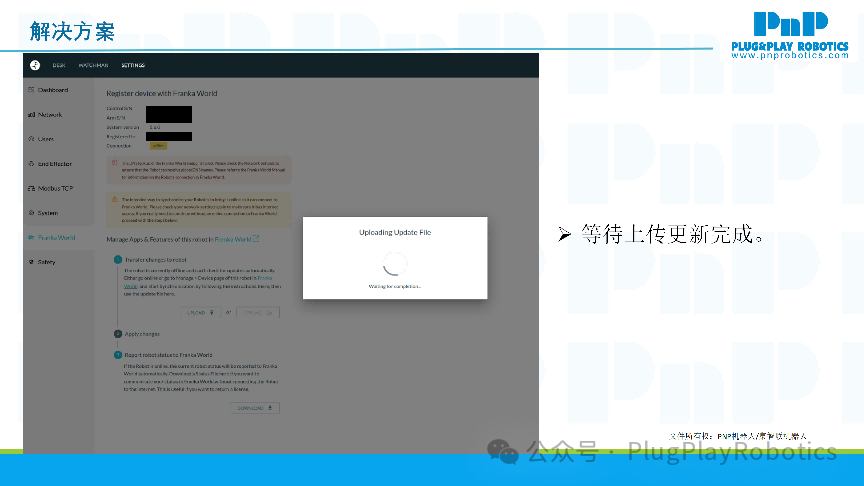The image size is (864, 486).
Task: Open the Safety settings entry
Action: [46, 262]
